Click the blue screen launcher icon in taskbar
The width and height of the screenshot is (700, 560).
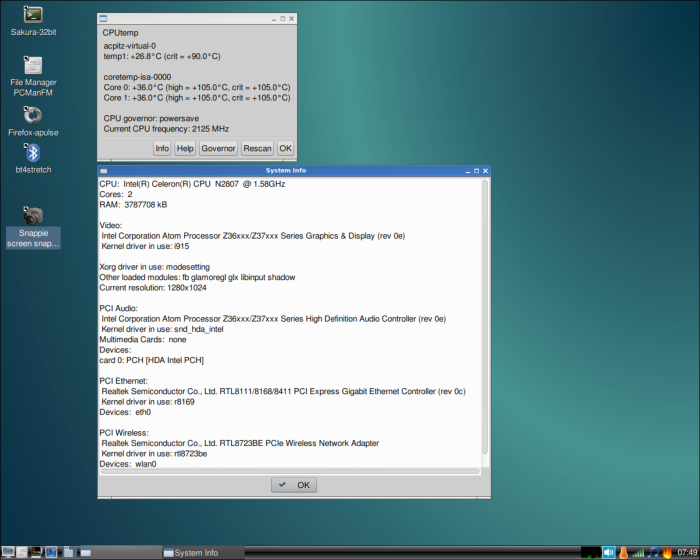[51, 552]
